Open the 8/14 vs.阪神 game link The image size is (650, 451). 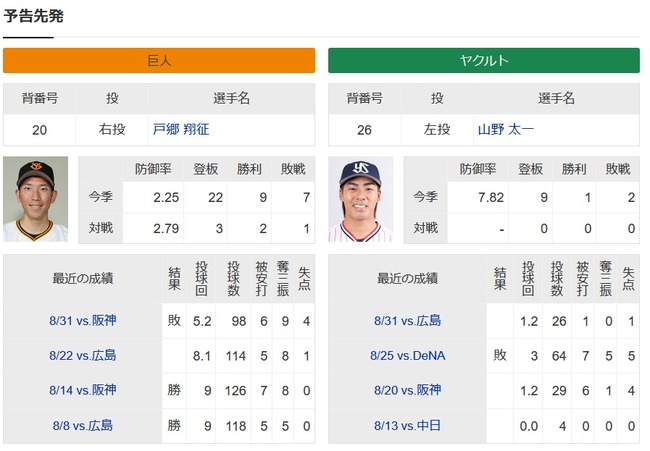(82, 390)
